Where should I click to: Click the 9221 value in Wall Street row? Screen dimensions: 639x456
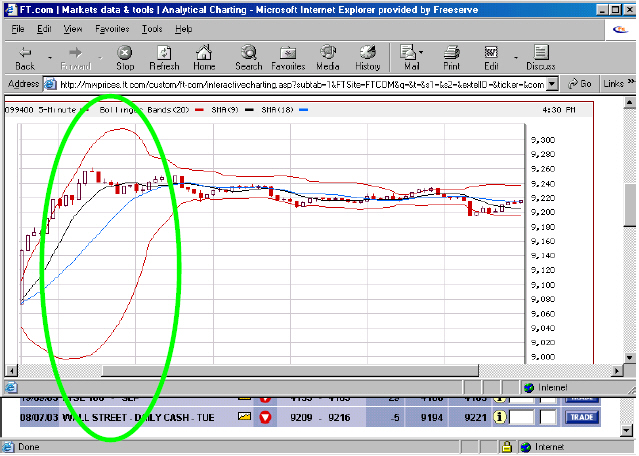coord(475,418)
